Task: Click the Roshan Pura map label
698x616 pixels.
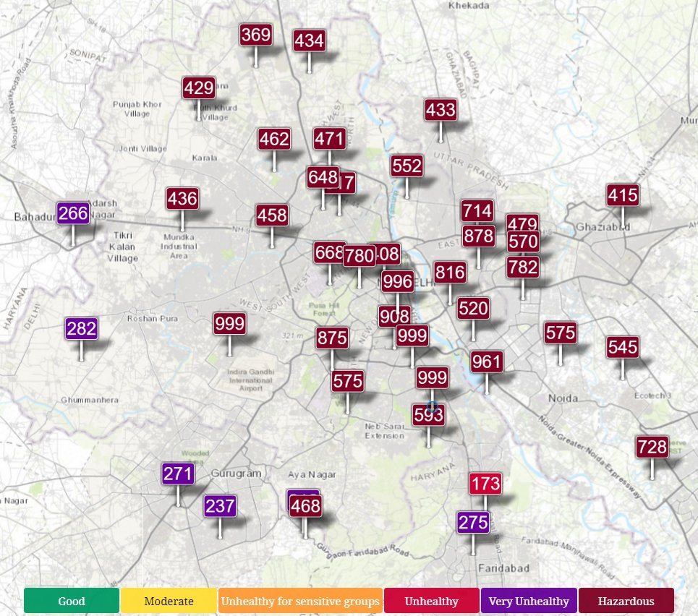Action: tap(152, 319)
